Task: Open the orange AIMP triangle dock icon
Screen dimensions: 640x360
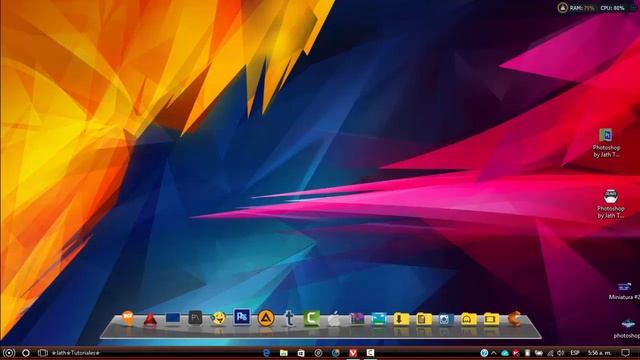Action: [x=265, y=318]
